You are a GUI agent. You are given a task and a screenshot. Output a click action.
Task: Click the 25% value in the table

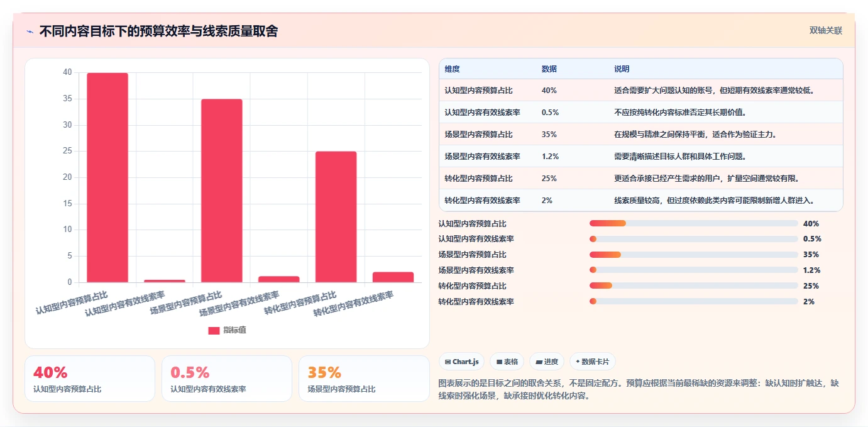(x=549, y=179)
